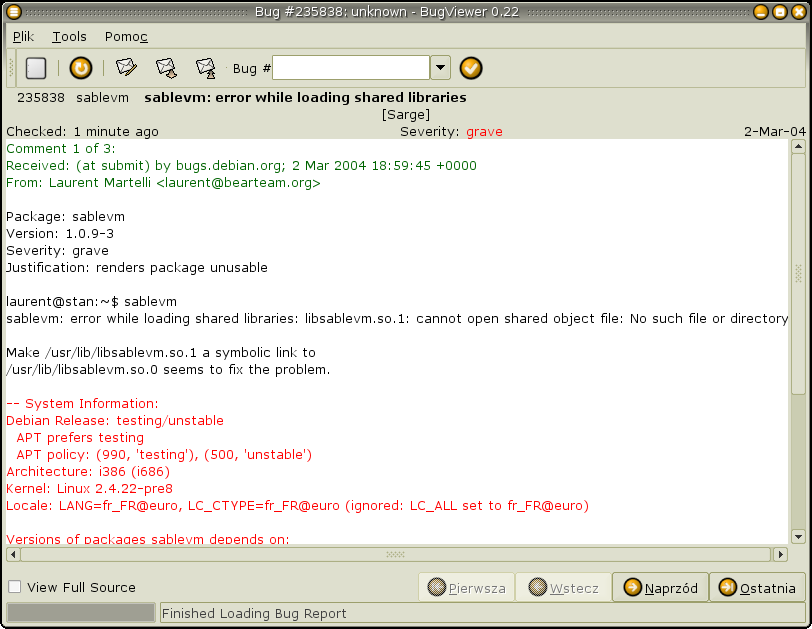This screenshot has height=629, width=812.
Task: Click the toolbar drag handle grip
Action: click(11, 68)
